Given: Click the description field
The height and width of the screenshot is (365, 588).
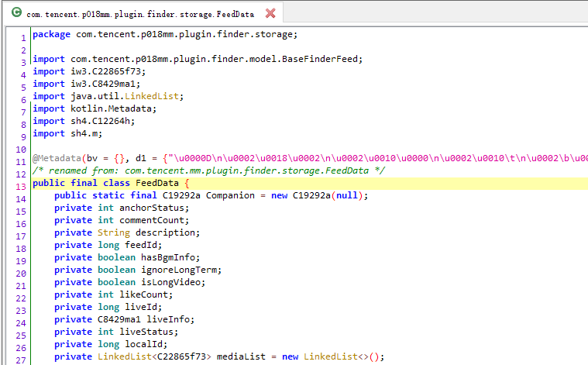Looking at the screenshot, I should [165, 232].
